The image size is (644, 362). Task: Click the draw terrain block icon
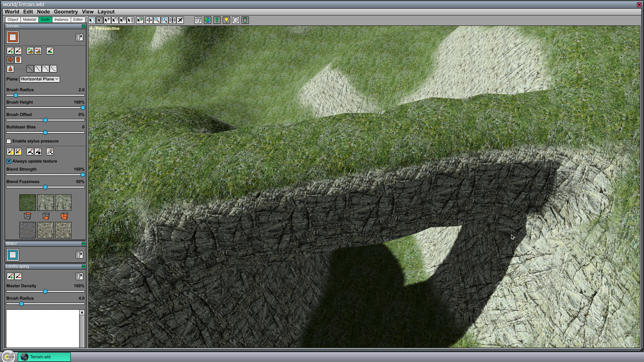(13, 37)
